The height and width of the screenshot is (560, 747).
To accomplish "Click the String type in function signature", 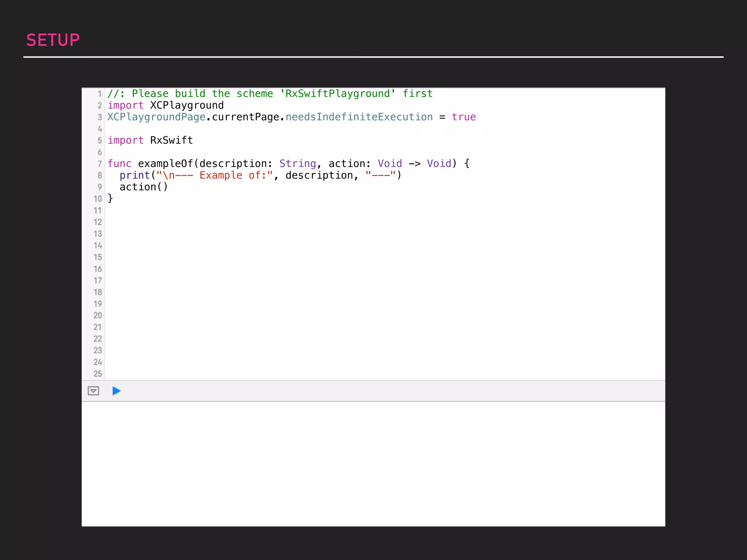I will 297,164.
